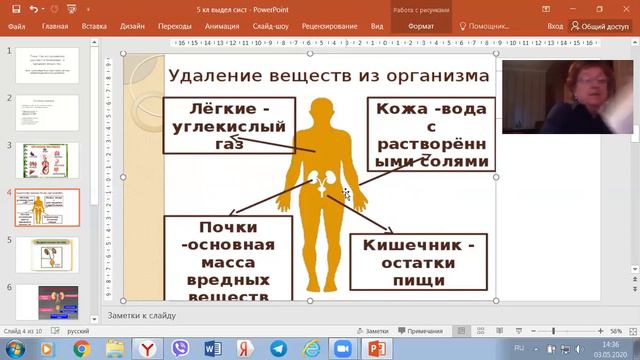Click the 58% zoom level value
This screenshot has height=360, width=640.
click(616, 331)
